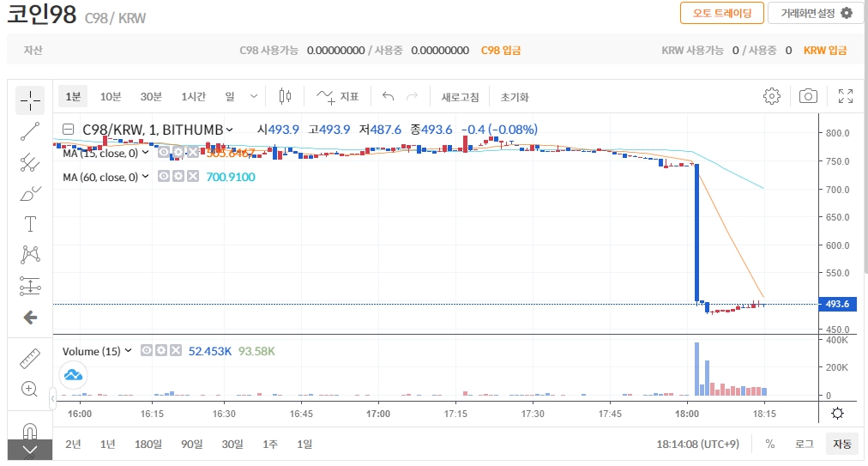This screenshot has width=868, height=466.
Task: Click 새로고침 refresh button
Action: pyautogui.click(x=460, y=97)
